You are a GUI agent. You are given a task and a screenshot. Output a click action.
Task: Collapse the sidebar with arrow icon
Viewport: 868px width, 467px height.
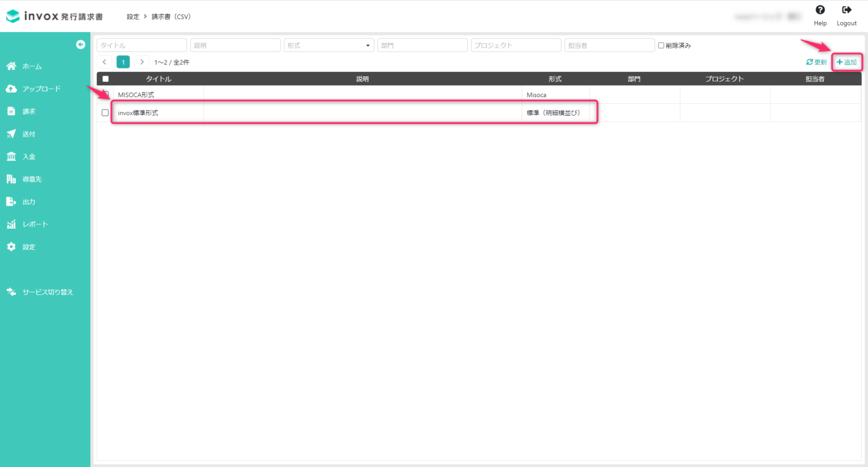(80, 45)
